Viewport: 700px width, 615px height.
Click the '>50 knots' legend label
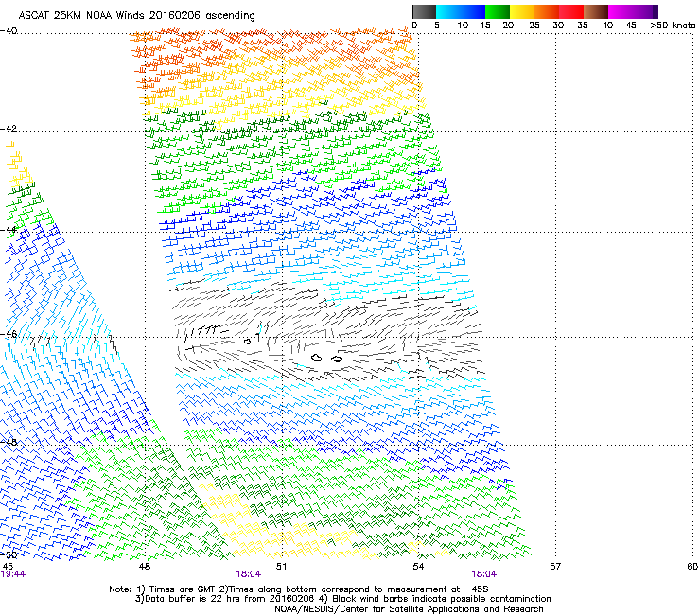coord(673,26)
